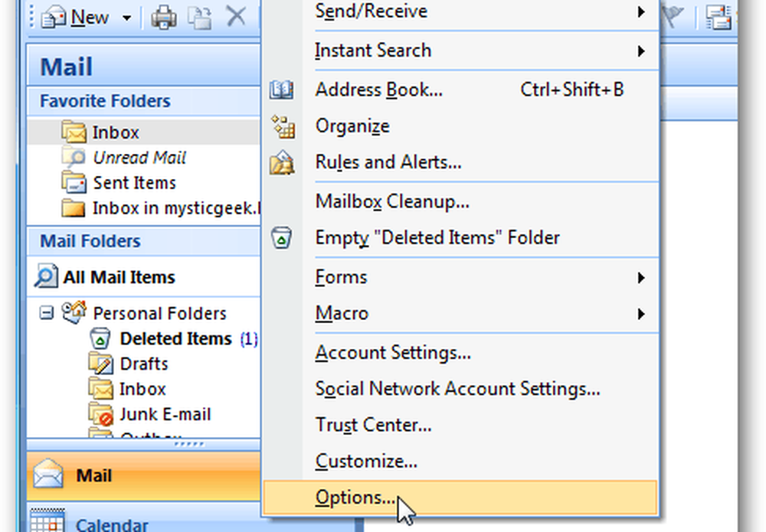Click the New mail message icon
Image resolution: width=766 pixels, height=532 pixels.
[54, 18]
